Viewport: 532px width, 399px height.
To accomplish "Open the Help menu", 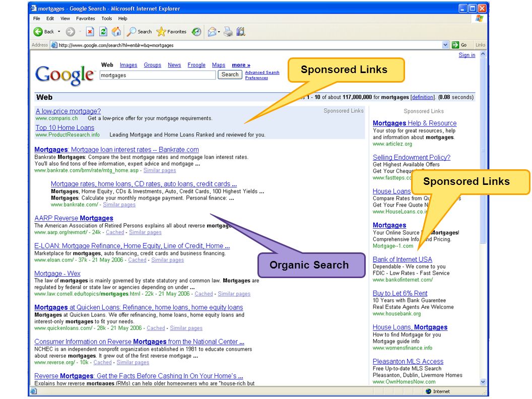I will tap(122, 18).
